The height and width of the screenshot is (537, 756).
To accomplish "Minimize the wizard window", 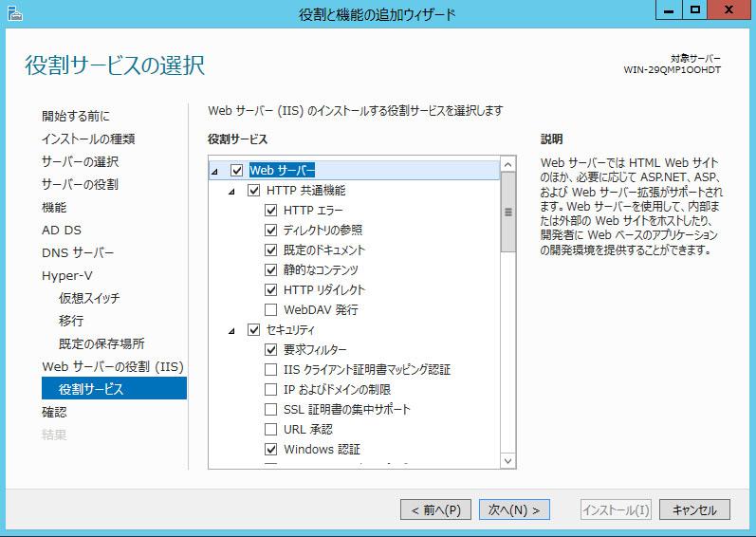I will coord(669,9).
